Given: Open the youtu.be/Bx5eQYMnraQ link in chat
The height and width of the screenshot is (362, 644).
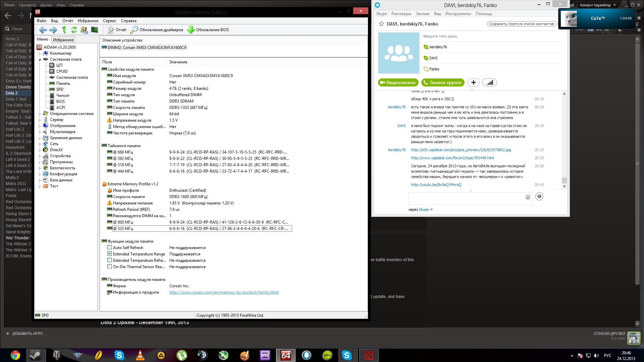Looking at the screenshot, I should pyautogui.click(x=436, y=185).
